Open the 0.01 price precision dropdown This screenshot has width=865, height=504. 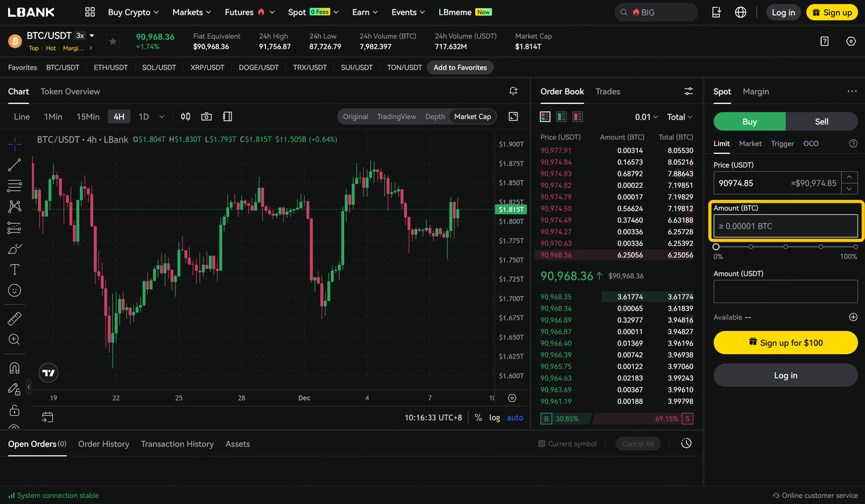pos(645,117)
